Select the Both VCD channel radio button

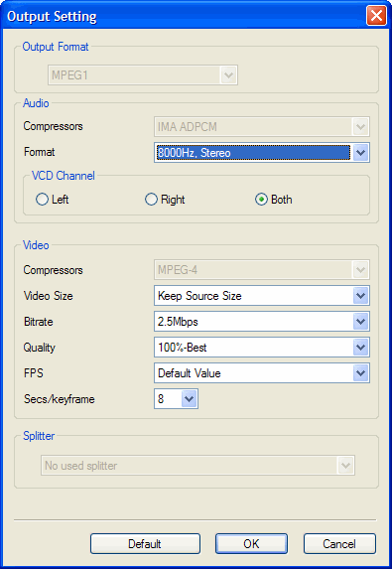click(x=261, y=200)
